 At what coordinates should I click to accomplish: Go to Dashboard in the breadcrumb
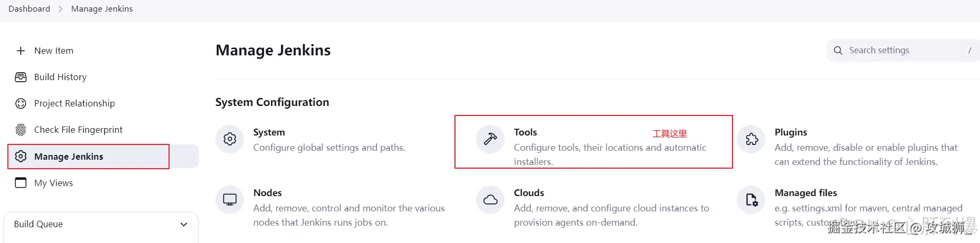[29, 9]
